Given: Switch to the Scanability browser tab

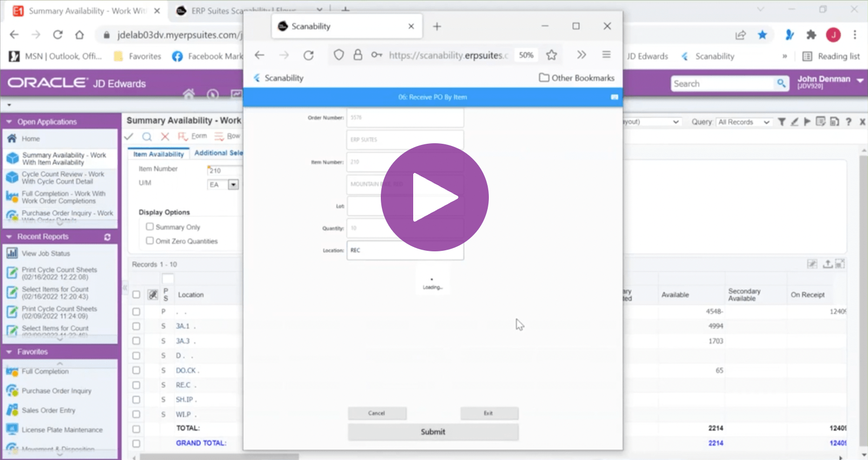Looking at the screenshot, I should 347,26.
